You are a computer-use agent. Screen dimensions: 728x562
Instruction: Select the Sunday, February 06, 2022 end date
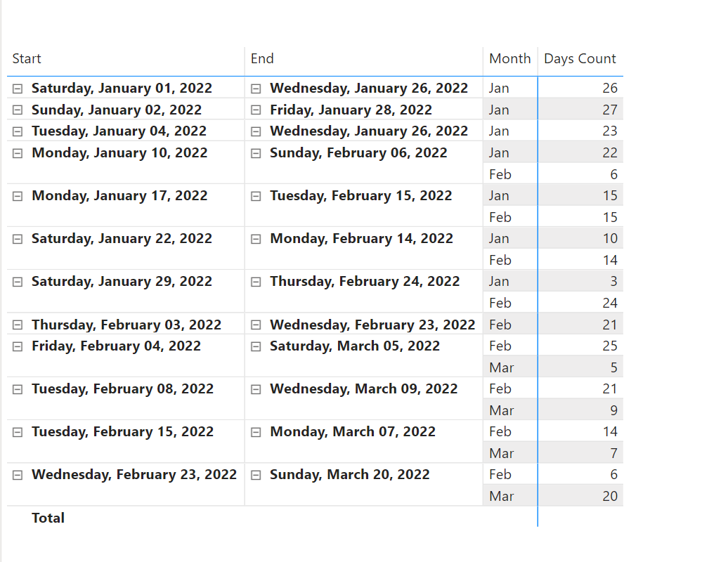click(x=358, y=152)
